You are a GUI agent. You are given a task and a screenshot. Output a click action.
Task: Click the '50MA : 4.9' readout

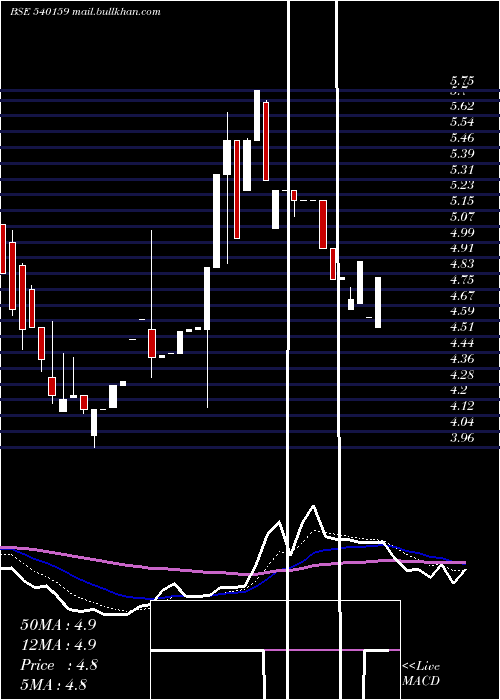(x=58, y=625)
